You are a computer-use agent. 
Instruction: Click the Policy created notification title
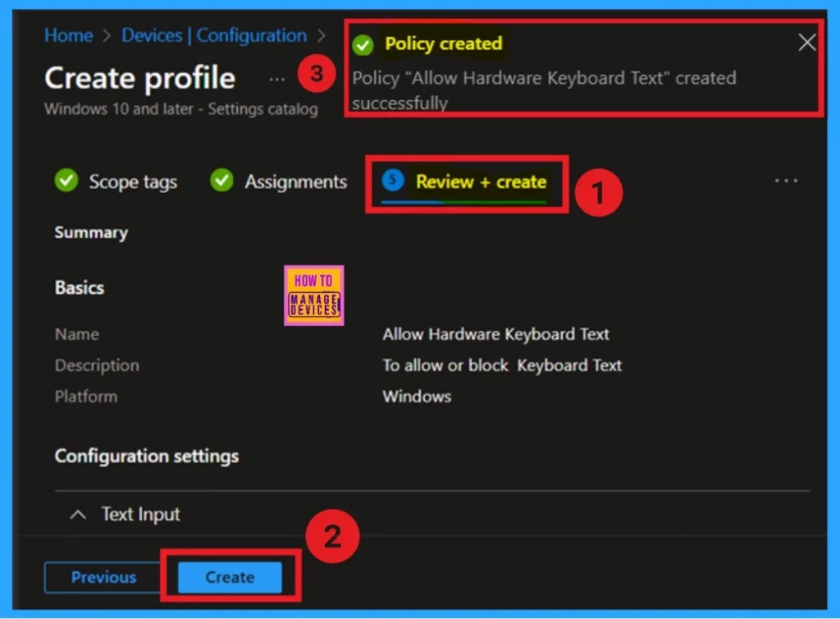point(444,44)
